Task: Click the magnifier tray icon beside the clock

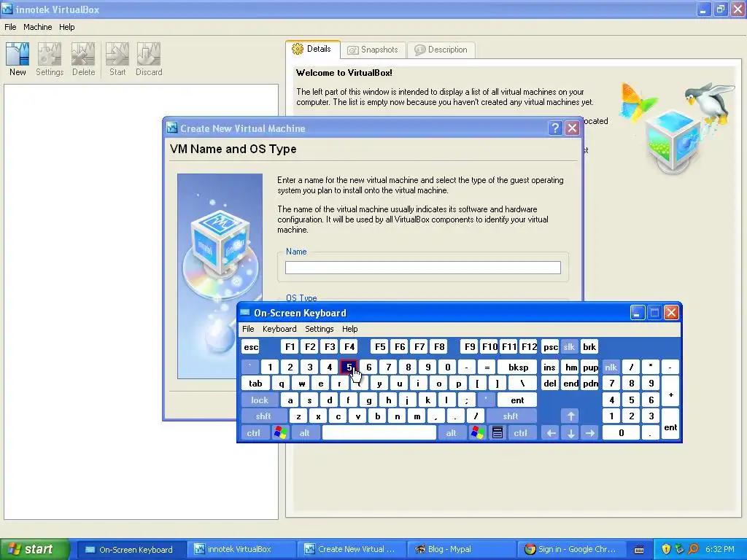Action: 694,549
